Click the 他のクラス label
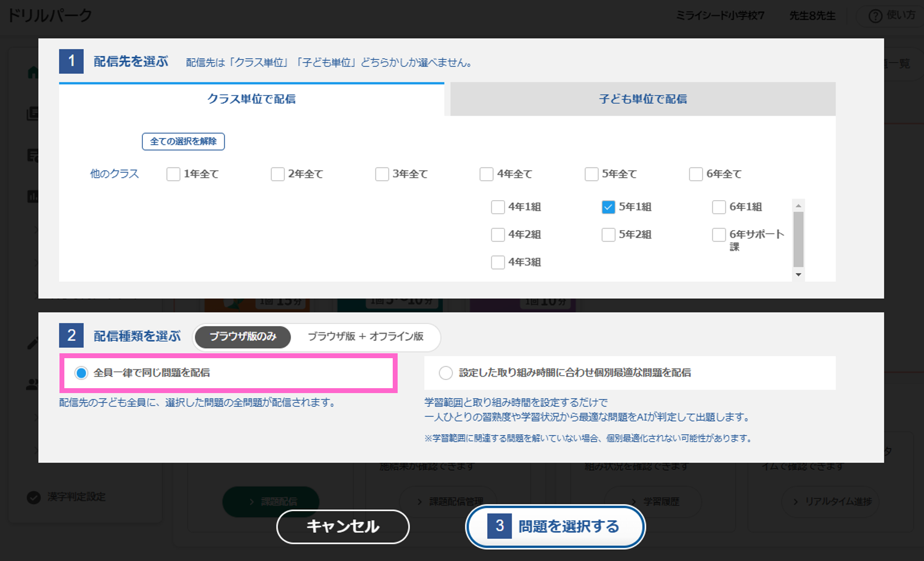 coord(115,174)
